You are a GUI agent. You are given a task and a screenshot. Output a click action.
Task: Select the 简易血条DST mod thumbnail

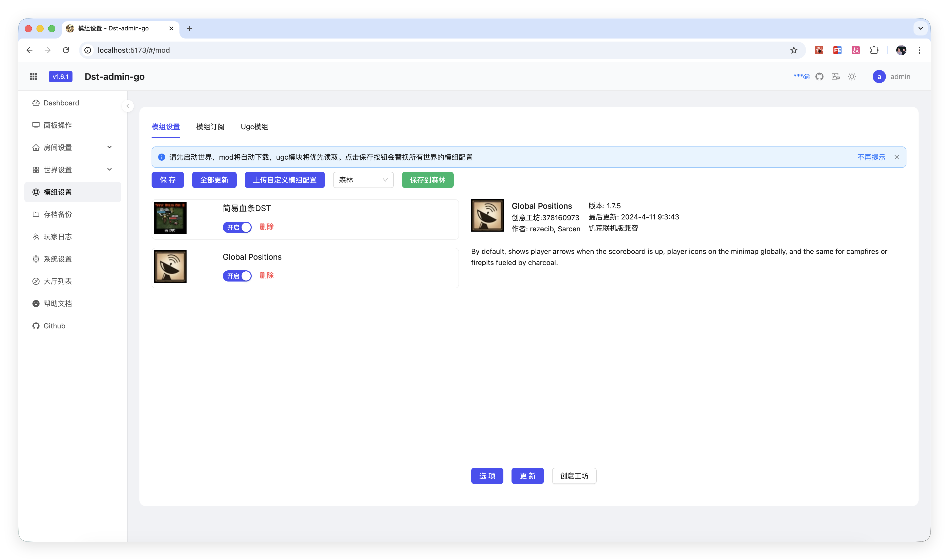[x=170, y=218]
